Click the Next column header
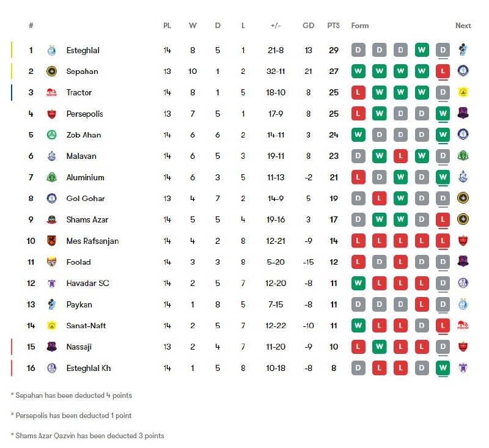Image resolution: width=489 pixels, height=448 pixels. point(463,26)
